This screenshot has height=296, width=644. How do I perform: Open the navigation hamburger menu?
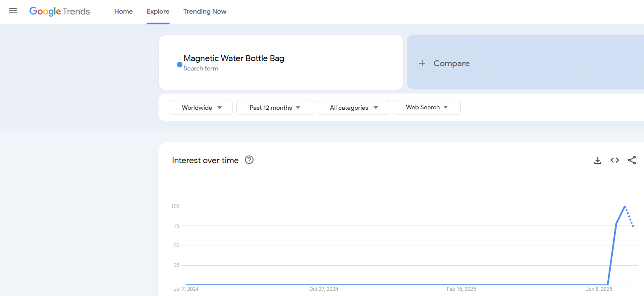pyautogui.click(x=12, y=11)
